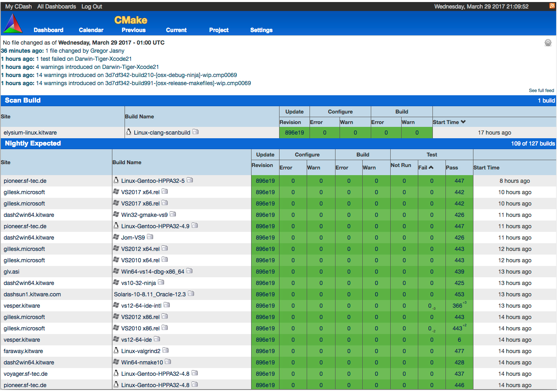This screenshot has height=392, width=557.
Task: Click notes icon beside VS2010 x86.rel
Action: tap(165, 328)
